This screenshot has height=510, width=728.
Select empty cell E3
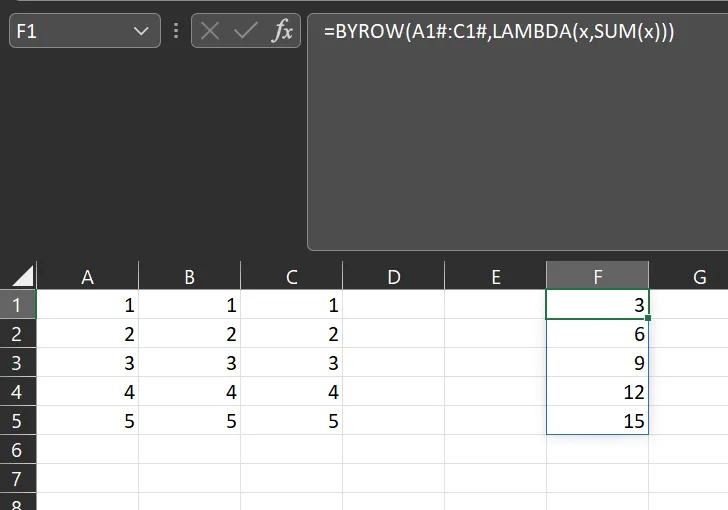[495, 362]
